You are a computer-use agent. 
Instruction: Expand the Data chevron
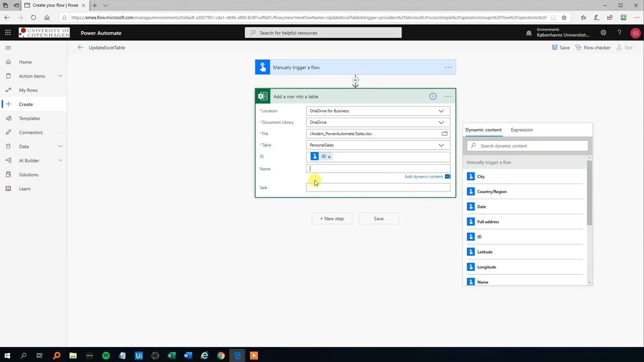(60, 146)
